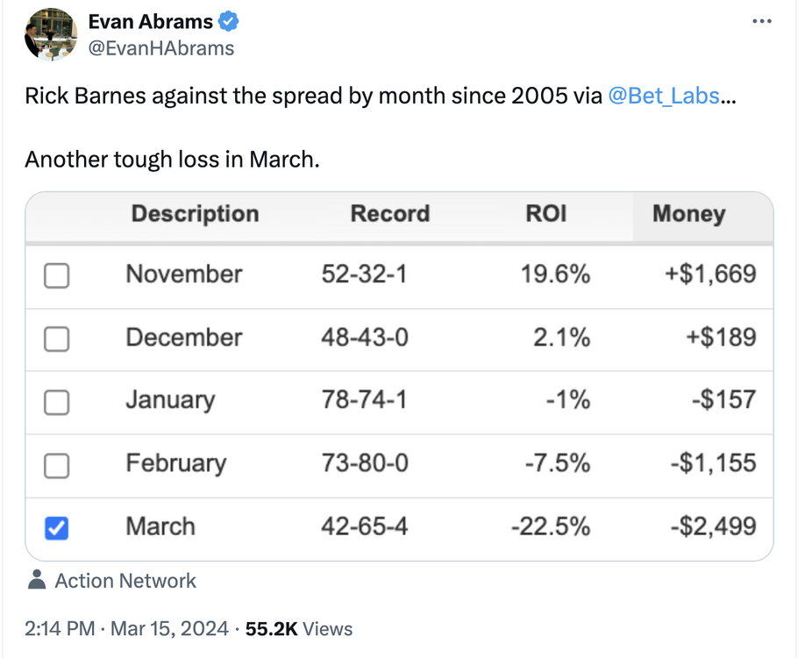Viewport: 812px width, 658px height.
Task: Click the blue verified badge icon
Action: [x=230, y=22]
